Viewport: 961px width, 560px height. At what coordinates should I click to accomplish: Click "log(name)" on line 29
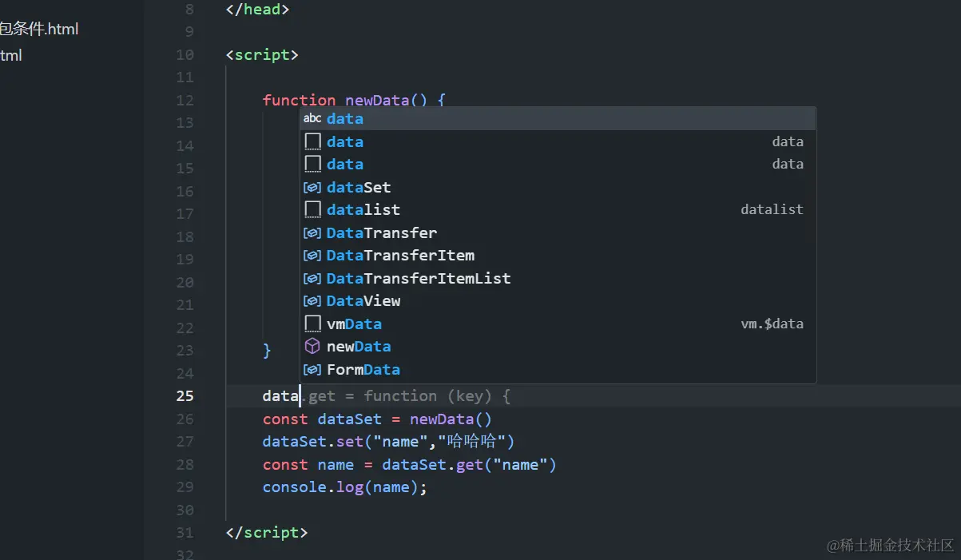377,487
